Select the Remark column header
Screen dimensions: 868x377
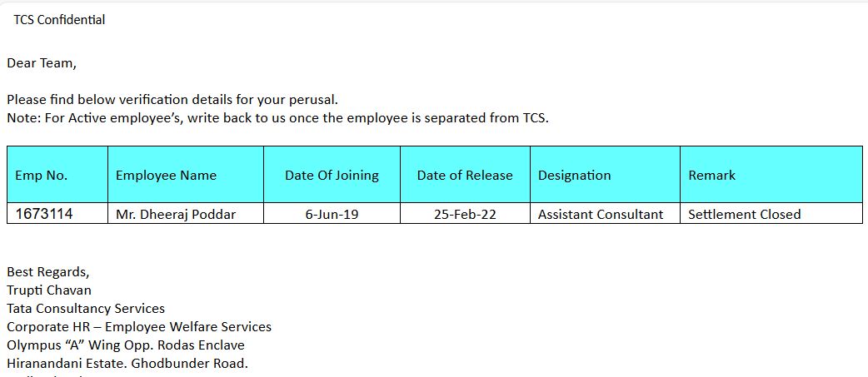coord(712,175)
